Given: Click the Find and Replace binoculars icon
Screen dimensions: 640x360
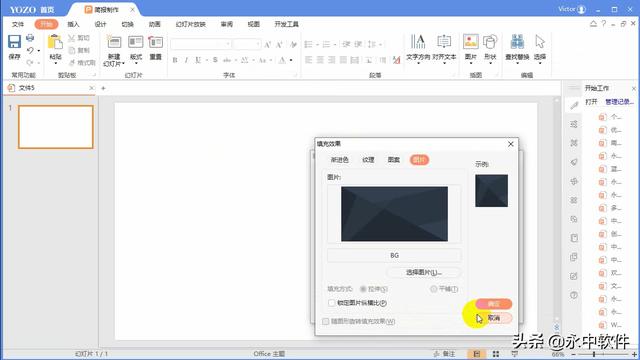Looking at the screenshot, I should (517, 42).
